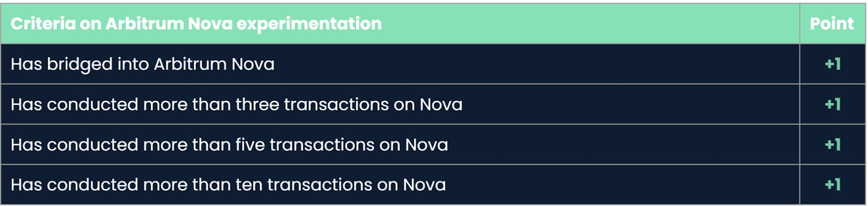Screen dimensions: 868x206
Task: Click the word 'three' in the table
Action: [257, 104]
